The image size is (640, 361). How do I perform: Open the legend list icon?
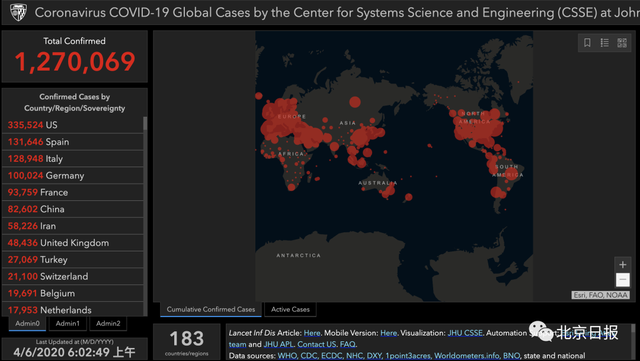[604, 42]
